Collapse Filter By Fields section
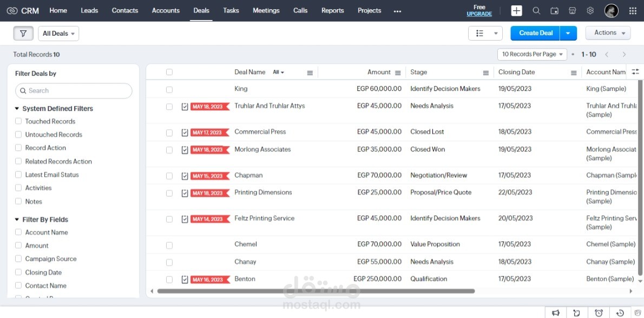The height and width of the screenshot is (318, 644). [17, 220]
